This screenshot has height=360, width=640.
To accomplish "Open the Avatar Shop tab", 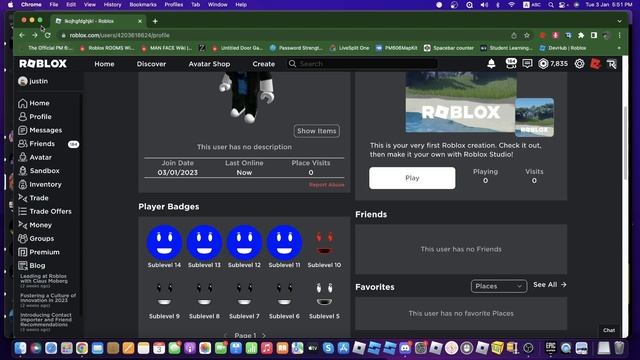I will coord(209,64).
